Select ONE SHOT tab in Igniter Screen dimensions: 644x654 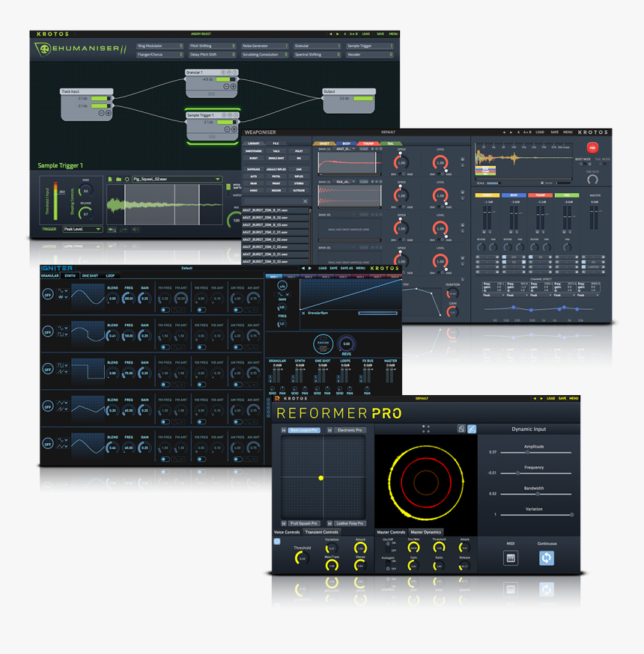90,275
